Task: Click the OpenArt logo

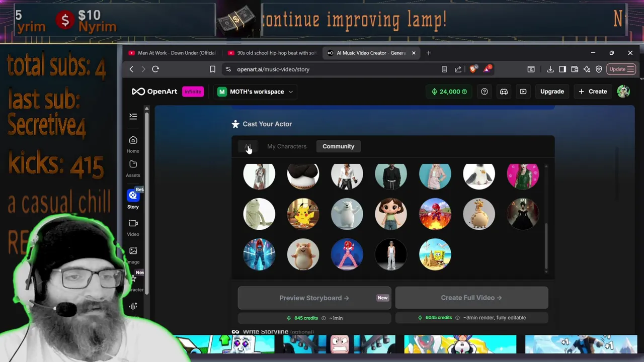Action: [154, 92]
